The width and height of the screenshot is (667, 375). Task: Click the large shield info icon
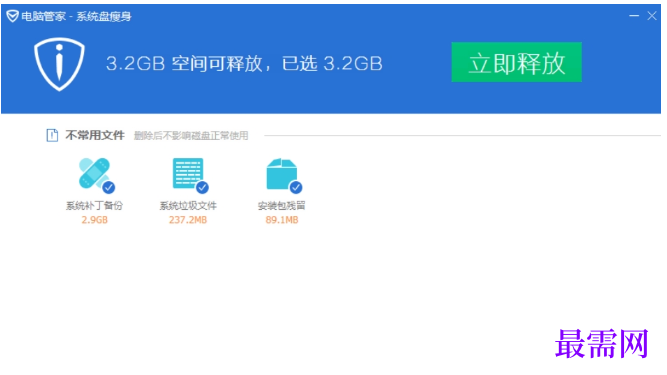59,64
